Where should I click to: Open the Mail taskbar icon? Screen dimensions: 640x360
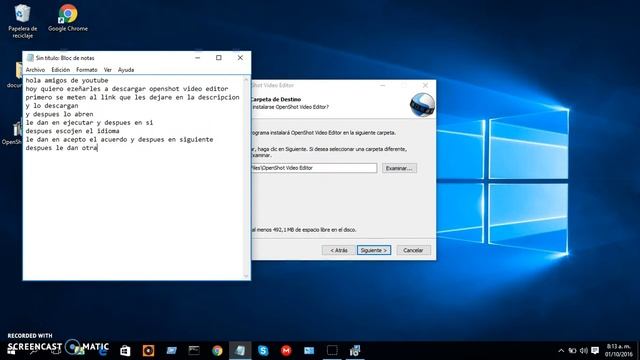[309, 351]
